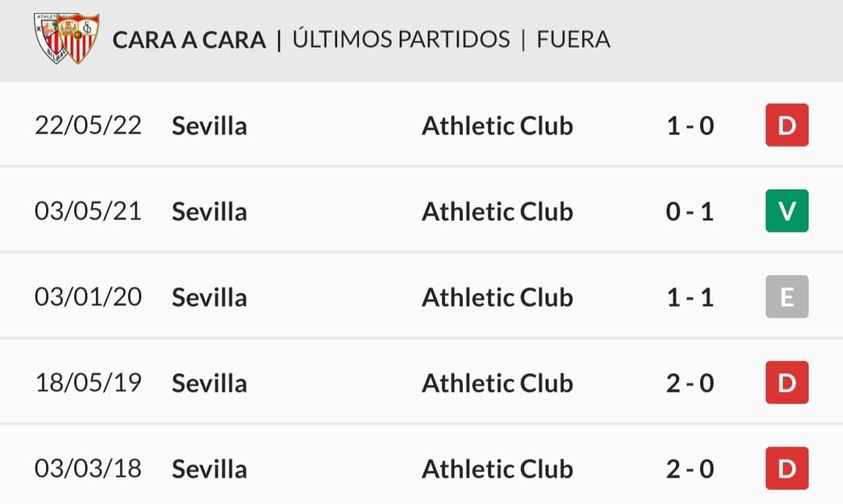The width and height of the screenshot is (843, 504).
Task: Open the 1 - 1 score result
Action: (x=690, y=297)
